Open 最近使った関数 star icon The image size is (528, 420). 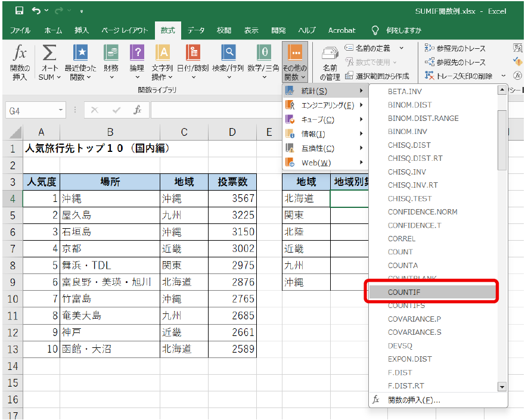coord(80,54)
